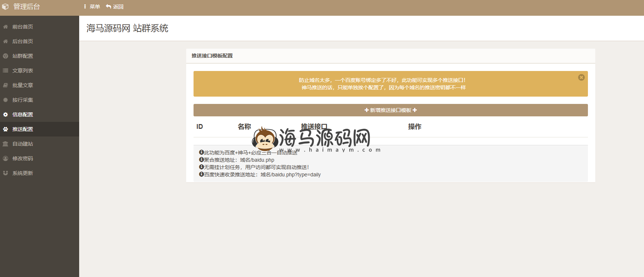Click the 名称 column header
The height and width of the screenshot is (277, 644).
point(244,127)
